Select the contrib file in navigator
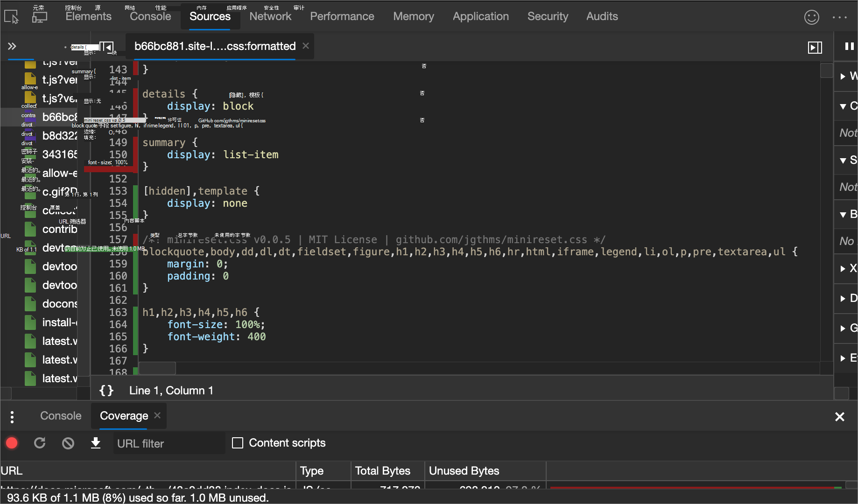The image size is (858, 504). [59, 229]
